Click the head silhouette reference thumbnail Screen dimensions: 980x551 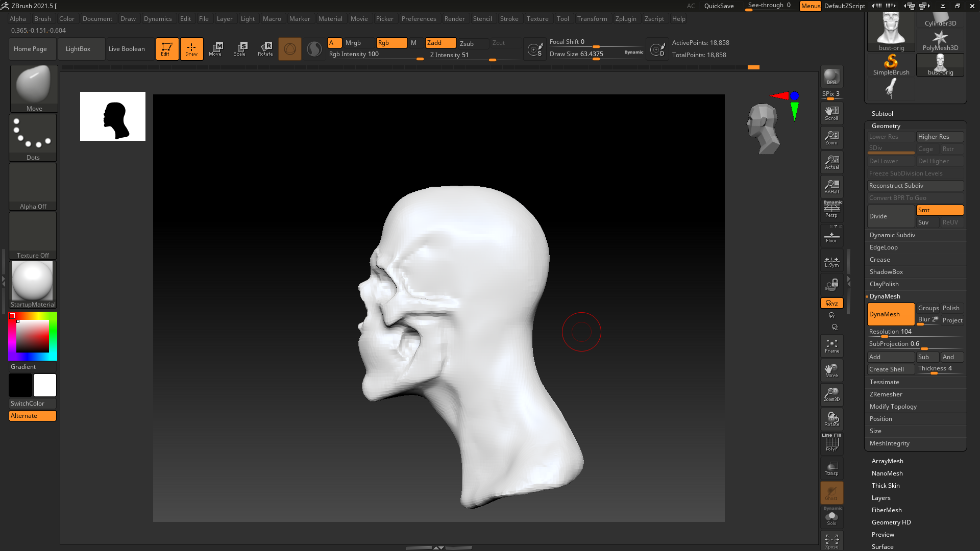point(113,116)
